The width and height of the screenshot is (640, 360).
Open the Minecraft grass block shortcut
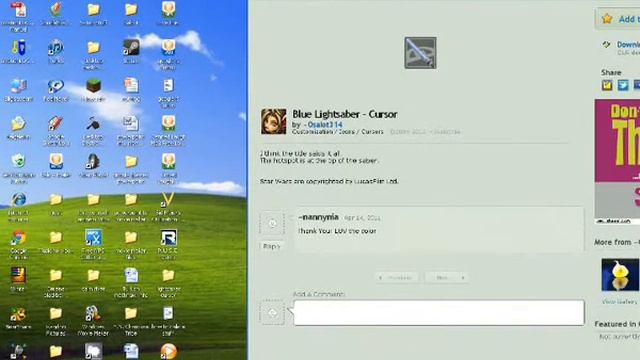click(x=93, y=86)
